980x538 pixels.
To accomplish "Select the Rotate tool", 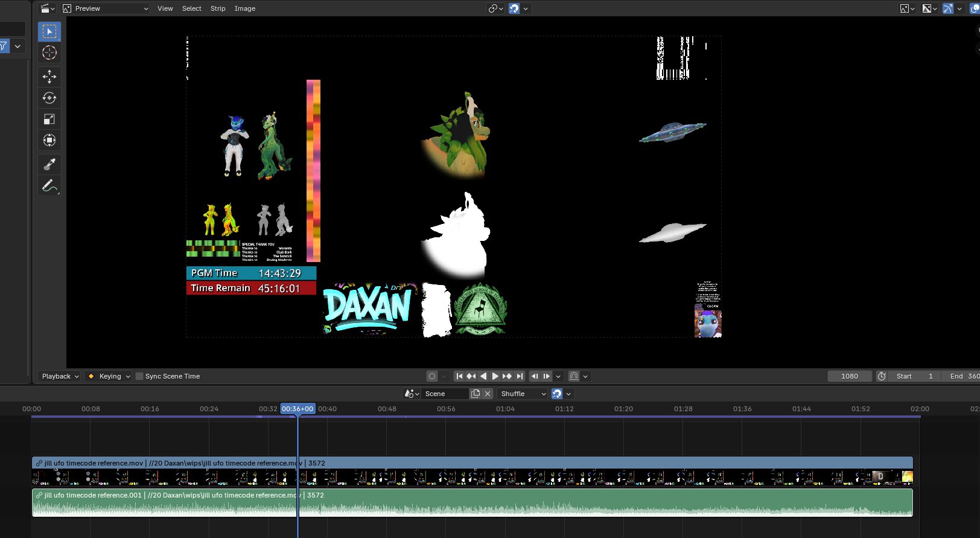I will point(49,98).
